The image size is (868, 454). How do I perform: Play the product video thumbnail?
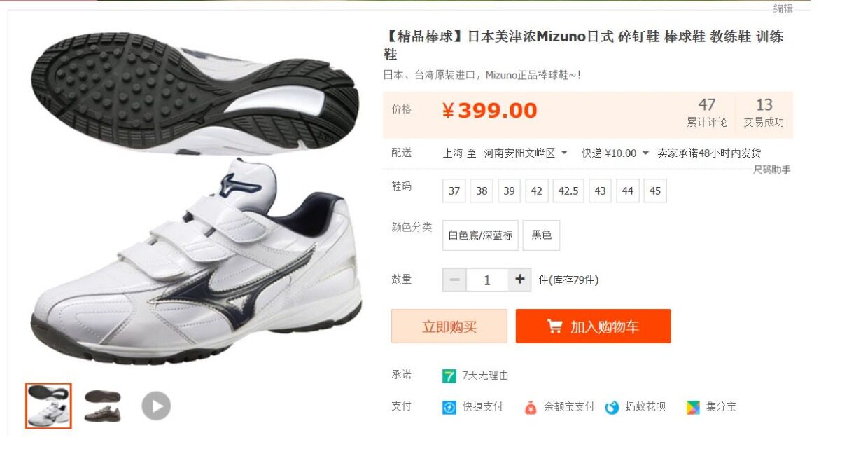pyautogui.click(x=156, y=406)
